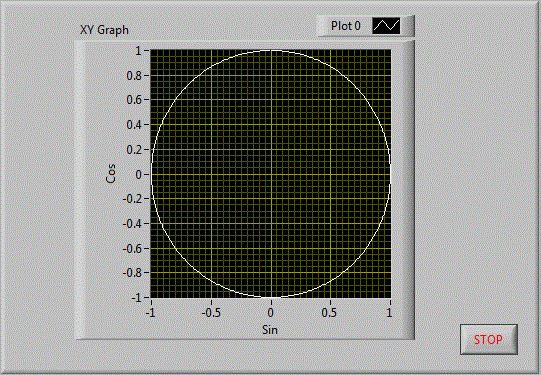Click the x-axis 0 tick label
541x375 pixels.
click(270, 313)
